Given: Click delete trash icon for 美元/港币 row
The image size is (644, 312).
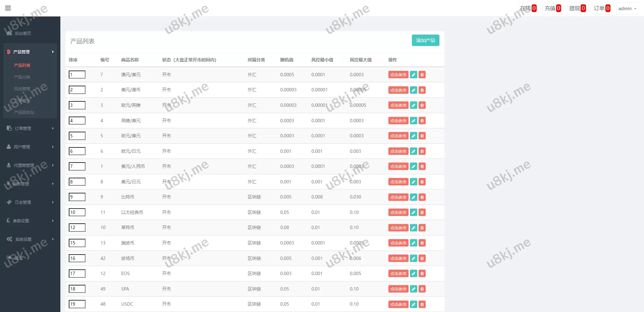Looking at the screenshot, I should coord(422,90).
